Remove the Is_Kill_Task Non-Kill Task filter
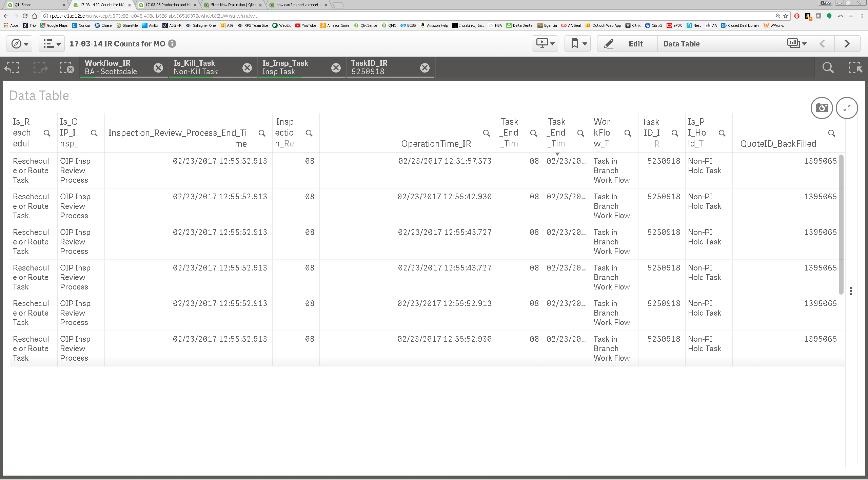Viewport: 868px width, 480px height. tap(246, 67)
